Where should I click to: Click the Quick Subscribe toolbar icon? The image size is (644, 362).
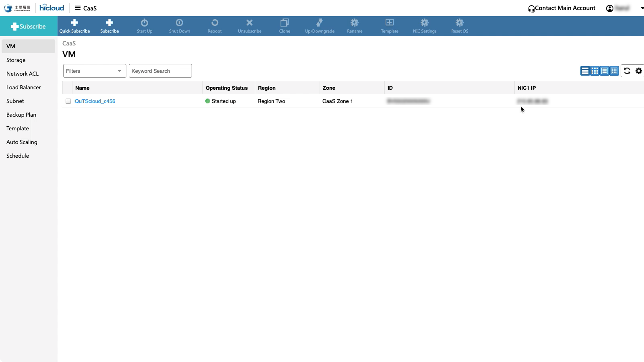(x=74, y=23)
